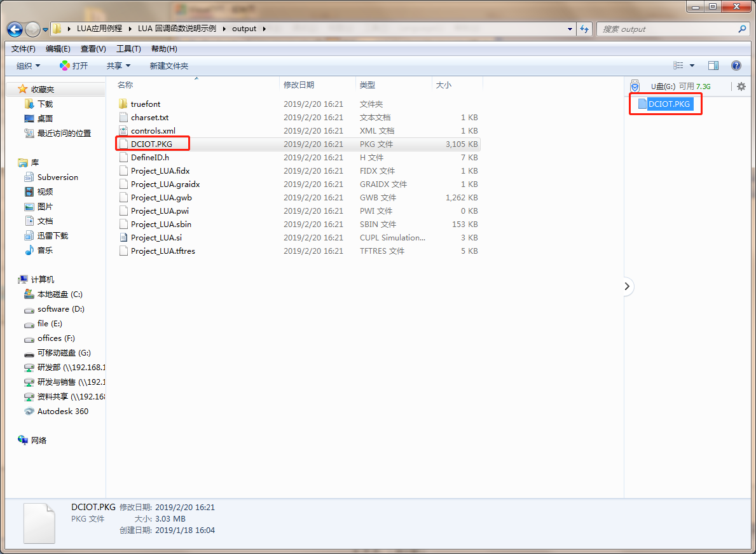The image size is (756, 554).
Task: Open the recent locations dropdown arrow
Action: tap(45, 29)
